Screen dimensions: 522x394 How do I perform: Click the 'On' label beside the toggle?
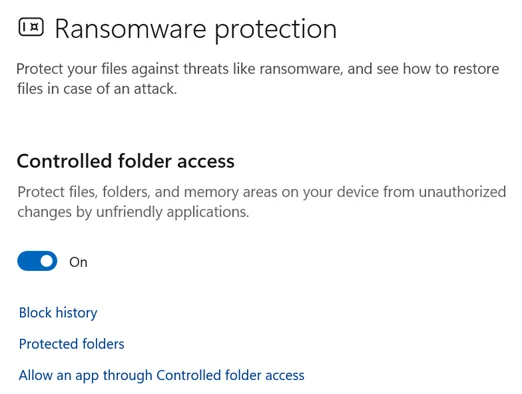tap(78, 262)
